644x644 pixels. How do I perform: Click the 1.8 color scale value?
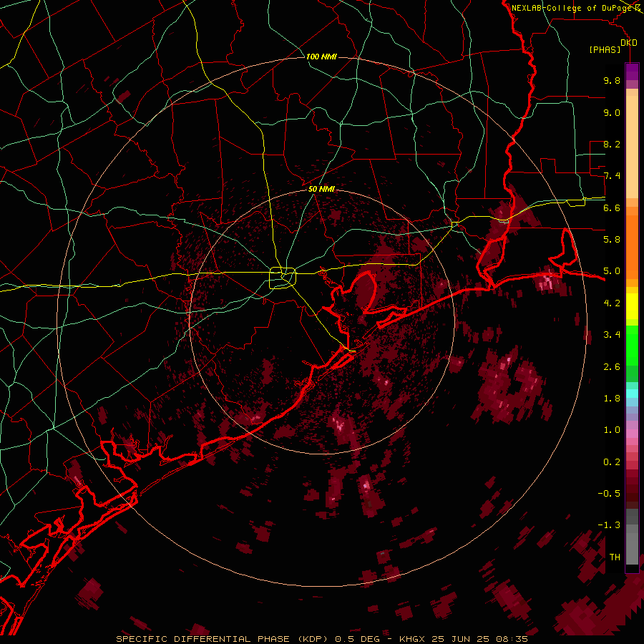click(x=612, y=398)
